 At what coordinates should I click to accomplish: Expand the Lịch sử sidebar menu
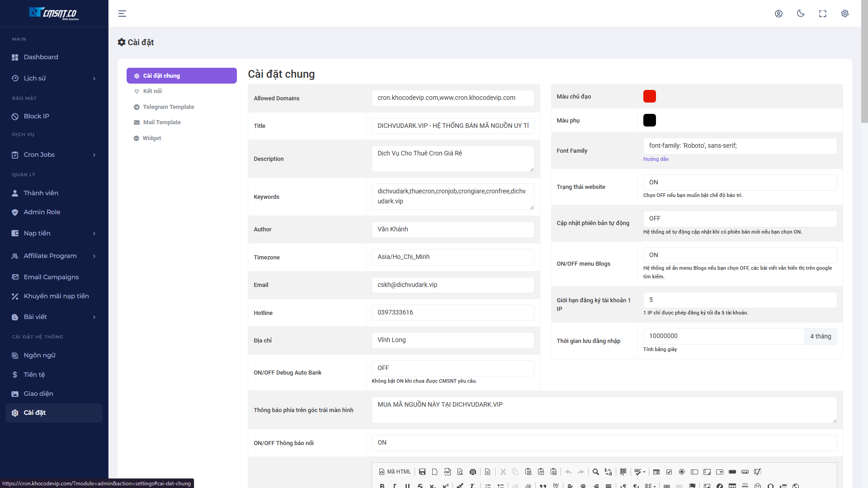(x=54, y=78)
